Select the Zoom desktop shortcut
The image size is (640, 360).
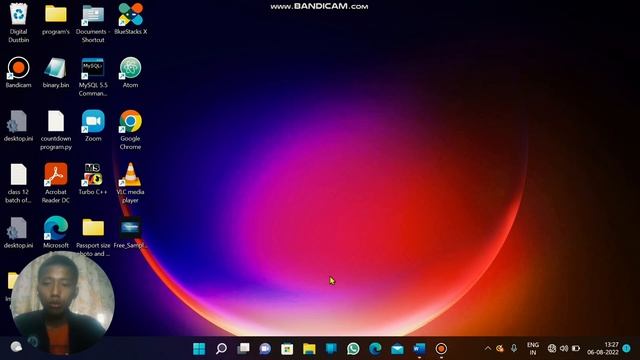click(x=93, y=126)
